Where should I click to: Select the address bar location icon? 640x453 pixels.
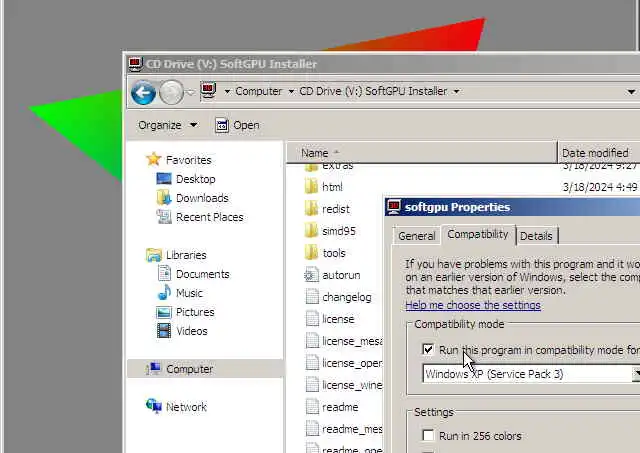(208, 91)
